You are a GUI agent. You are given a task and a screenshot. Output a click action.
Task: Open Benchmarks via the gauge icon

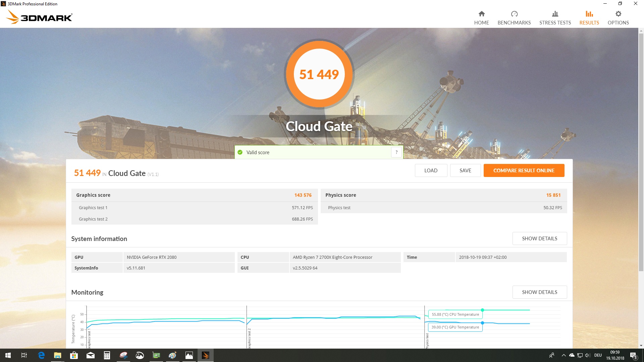coord(514,14)
